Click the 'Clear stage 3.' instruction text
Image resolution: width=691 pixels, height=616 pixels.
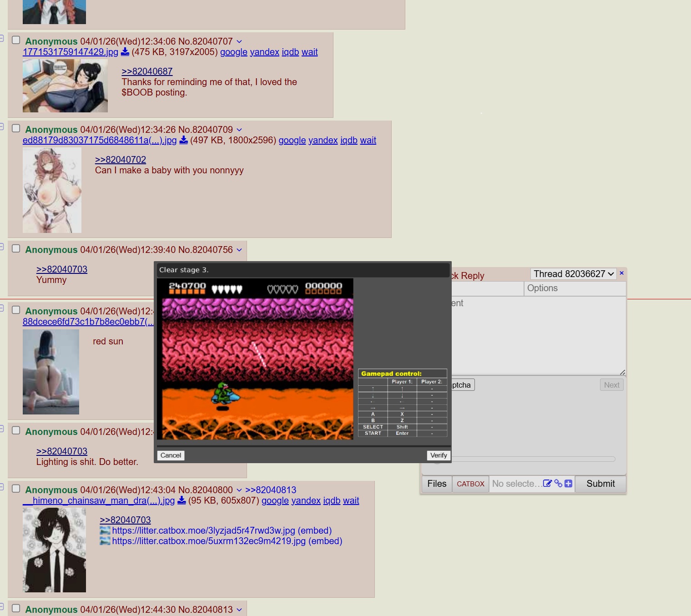184,270
